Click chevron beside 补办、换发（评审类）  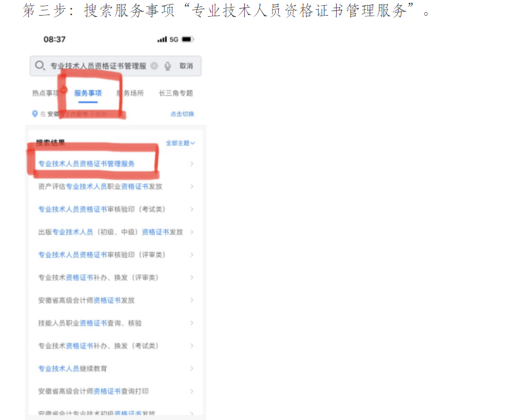click(x=191, y=278)
